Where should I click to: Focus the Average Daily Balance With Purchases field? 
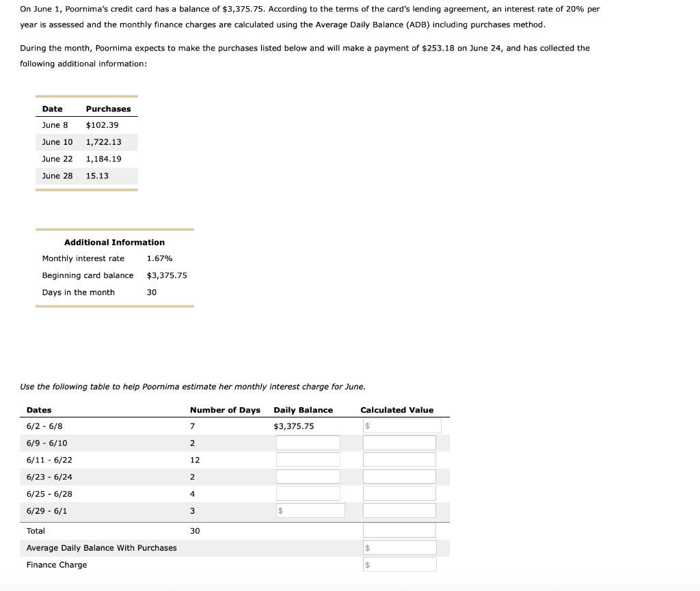[x=399, y=547]
